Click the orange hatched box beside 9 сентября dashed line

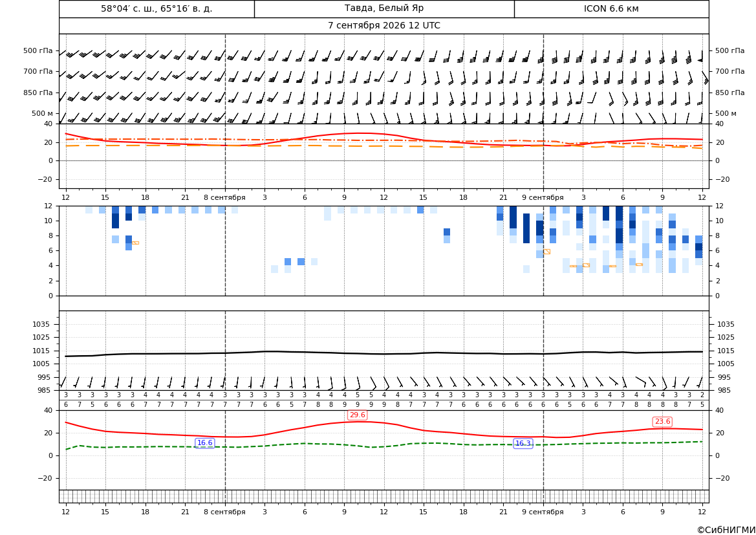tap(546, 252)
